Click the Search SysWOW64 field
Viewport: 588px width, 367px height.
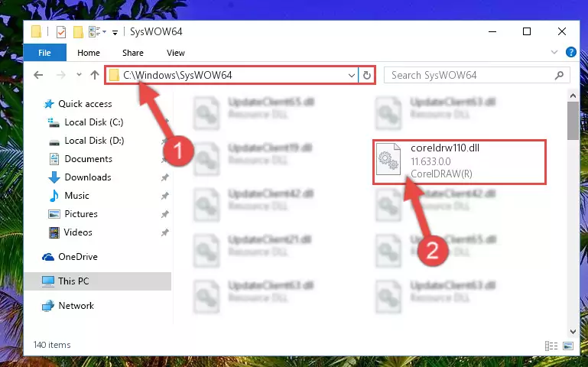[476, 76]
